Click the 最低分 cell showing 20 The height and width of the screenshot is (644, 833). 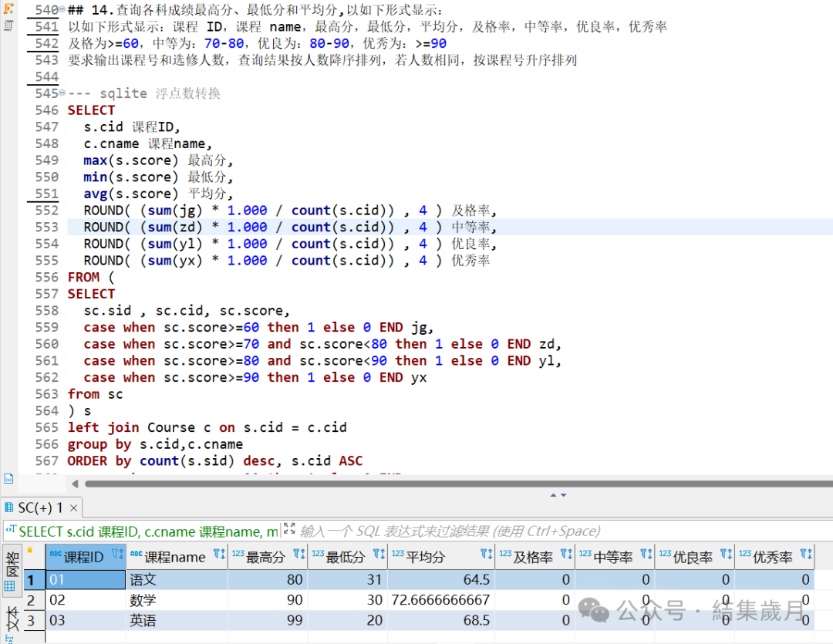point(347,620)
